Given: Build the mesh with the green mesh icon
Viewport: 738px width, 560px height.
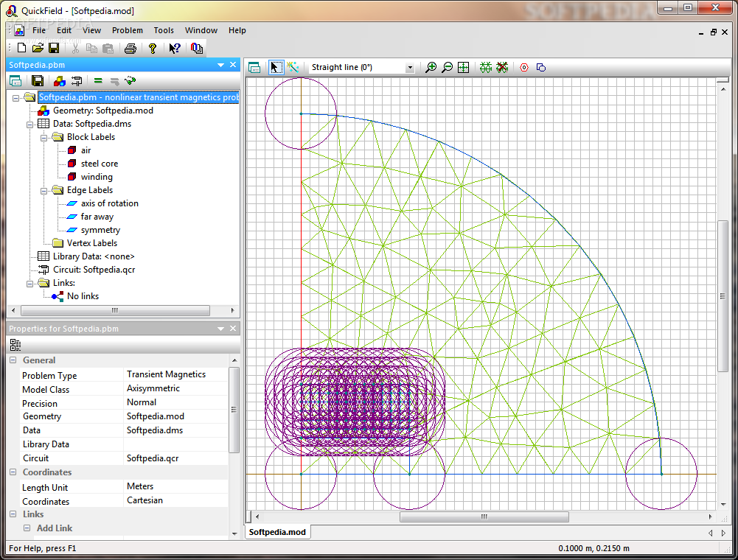Looking at the screenshot, I should point(486,67).
